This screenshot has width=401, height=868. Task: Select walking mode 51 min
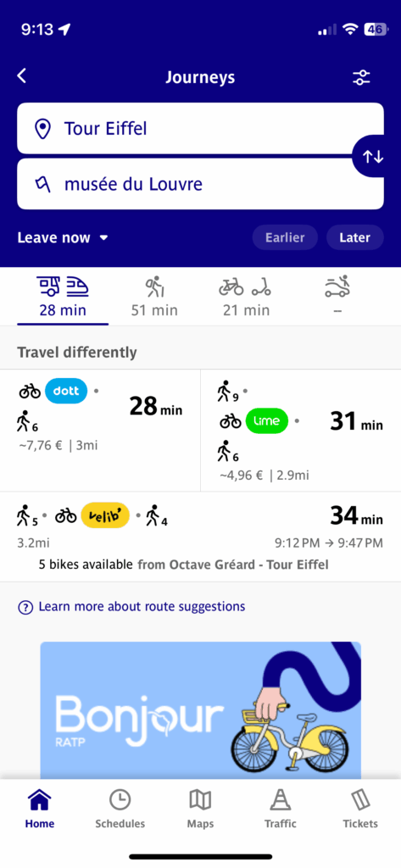click(154, 298)
